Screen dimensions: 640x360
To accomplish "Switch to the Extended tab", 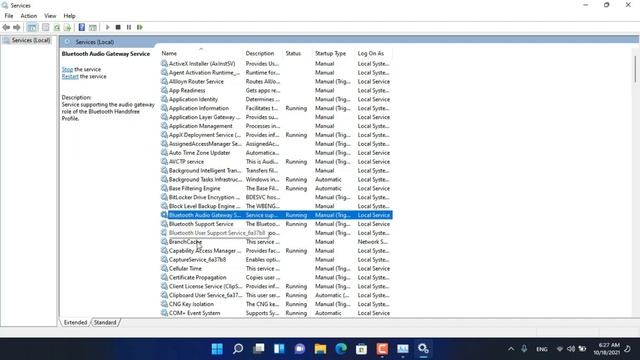I will coord(76,322).
